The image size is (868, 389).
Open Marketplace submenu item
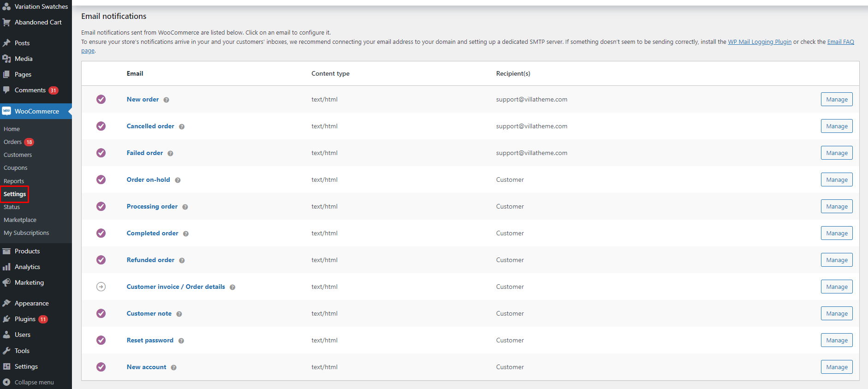(20, 220)
